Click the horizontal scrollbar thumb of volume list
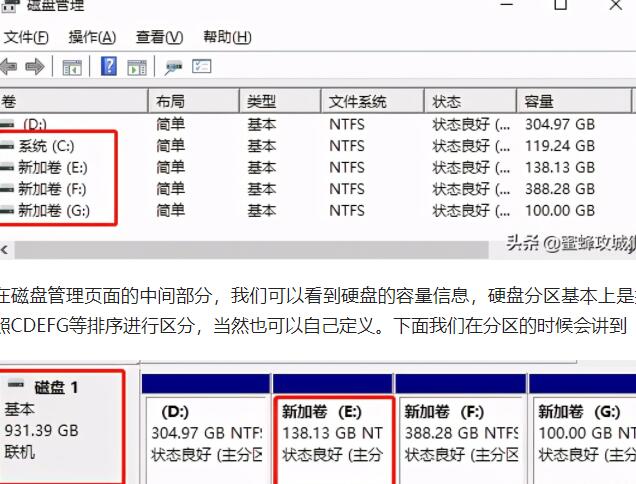This screenshot has width=636, height=484. click(x=251, y=250)
